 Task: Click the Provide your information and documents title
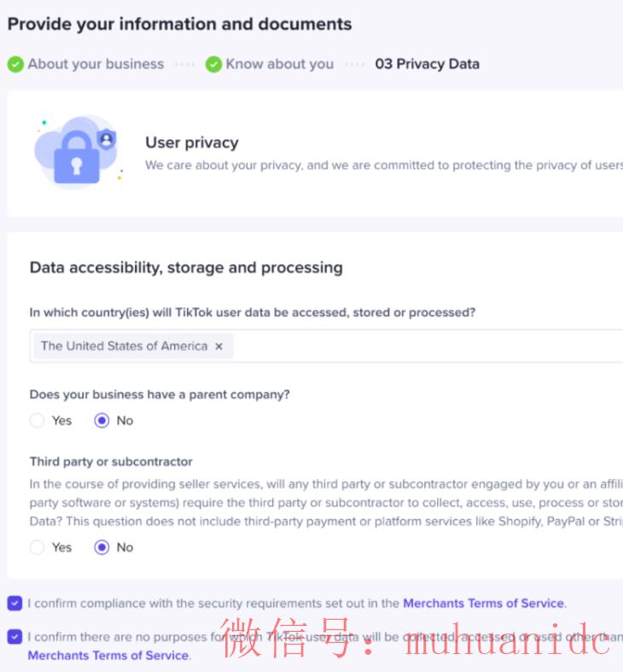pyautogui.click(x=179, y=24)
